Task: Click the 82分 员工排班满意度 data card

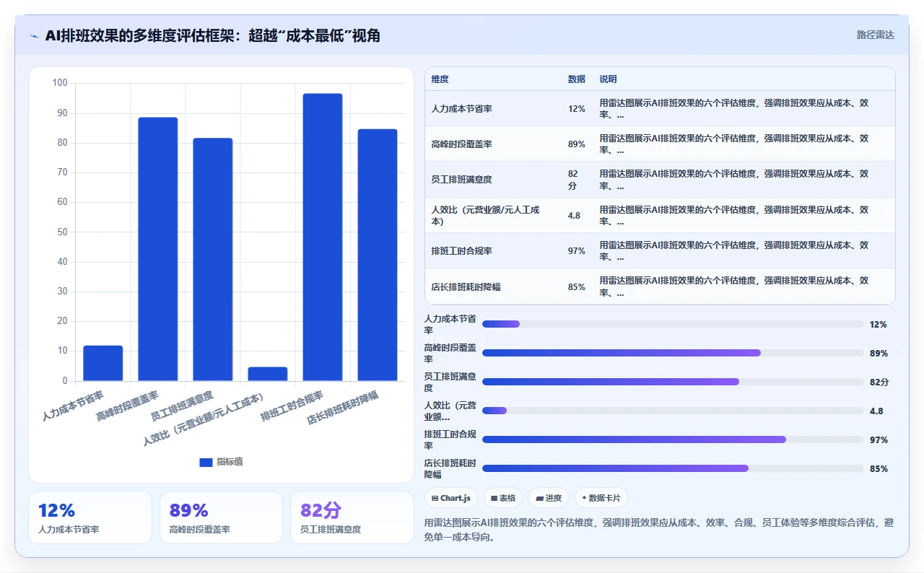Action: pos(352,517)
